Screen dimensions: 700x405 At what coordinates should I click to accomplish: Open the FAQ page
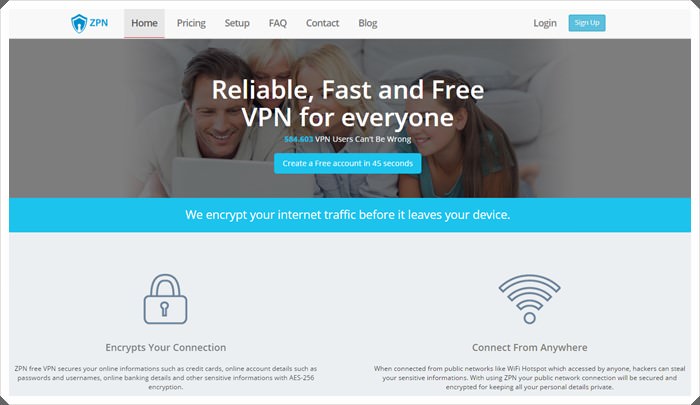(x=278, y=23)
